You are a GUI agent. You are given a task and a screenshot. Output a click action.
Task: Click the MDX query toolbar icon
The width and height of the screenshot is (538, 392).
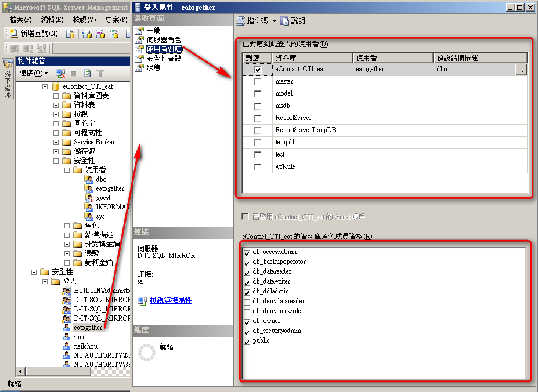[x=87, y=34]
